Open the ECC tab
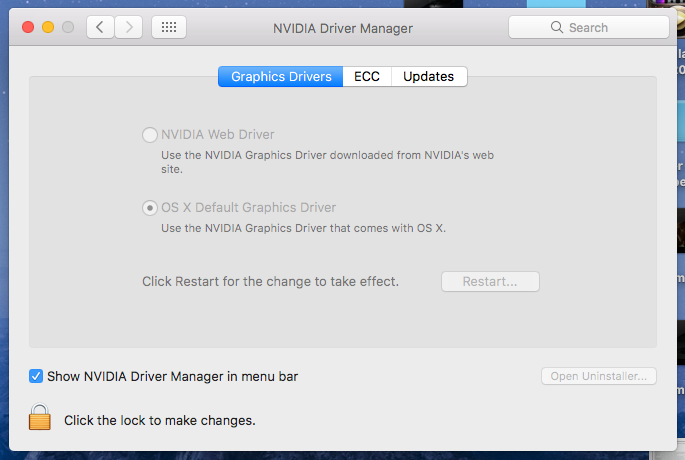 (x=367, y=76)
